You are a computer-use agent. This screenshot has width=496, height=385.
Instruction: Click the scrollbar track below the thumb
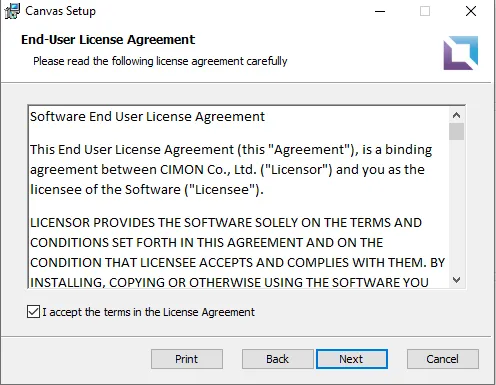[x=456, y=207]
